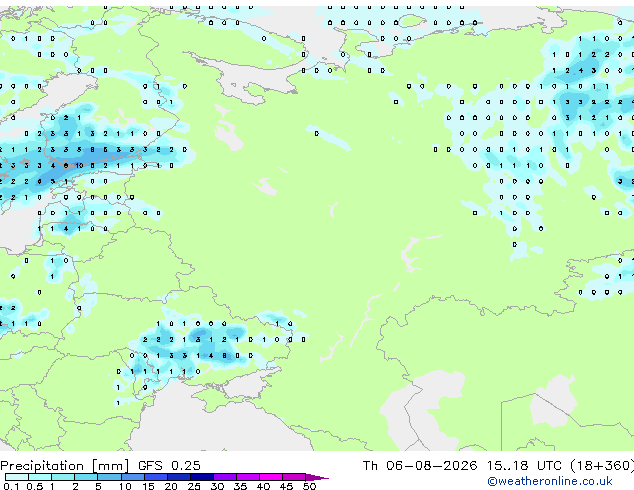
Task: Click the legend label 45
Action: pyautogui.click(x=287, y=486)
